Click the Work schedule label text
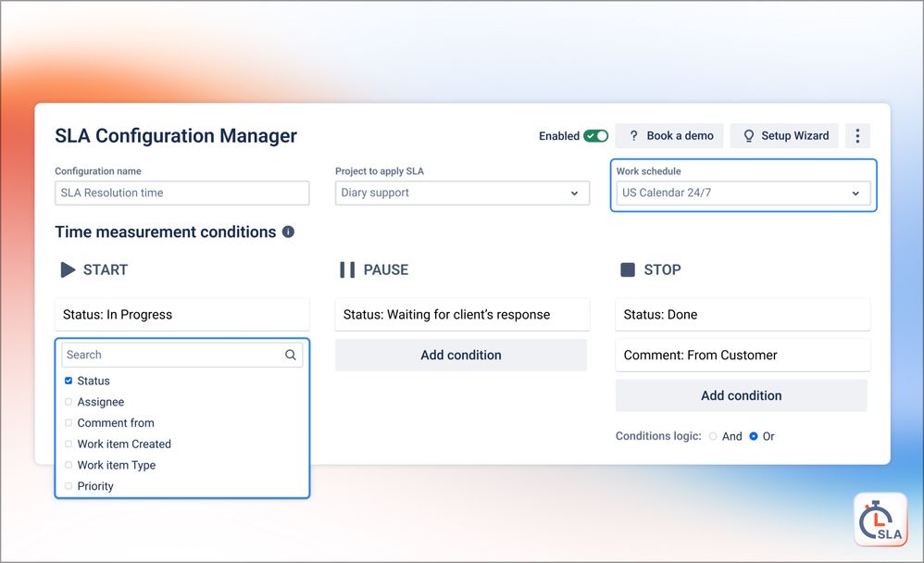 click(648, 171)
